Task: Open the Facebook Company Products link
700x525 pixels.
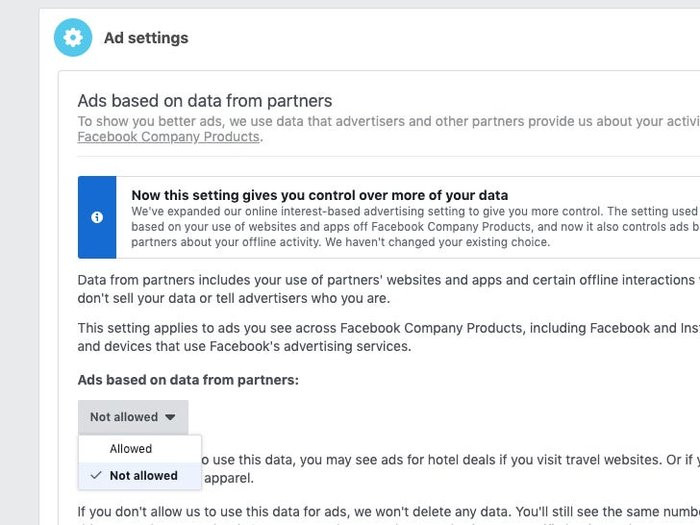Action: tap(168, 137)
